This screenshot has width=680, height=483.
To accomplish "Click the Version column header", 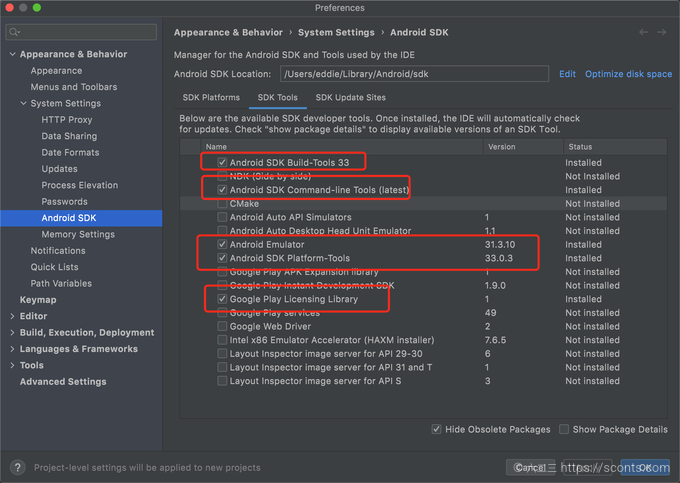I will coord(523,147).
